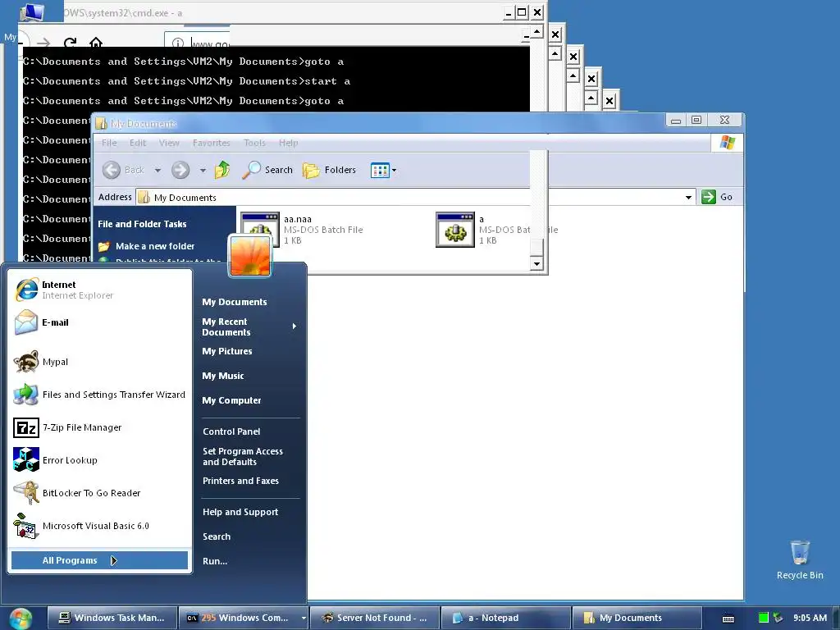Click Search in the Start menu
This screenshot has height=630, width=840.
217,536
